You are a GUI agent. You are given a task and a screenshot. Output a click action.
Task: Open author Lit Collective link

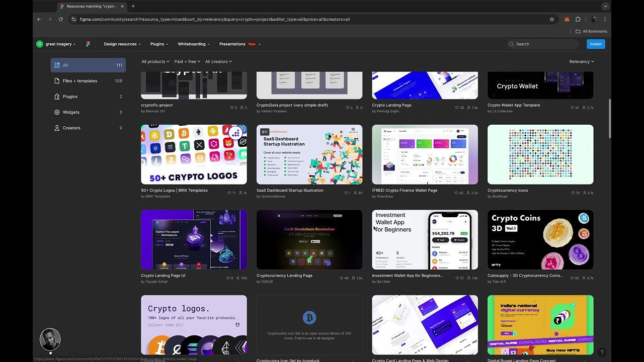point(502,111)
